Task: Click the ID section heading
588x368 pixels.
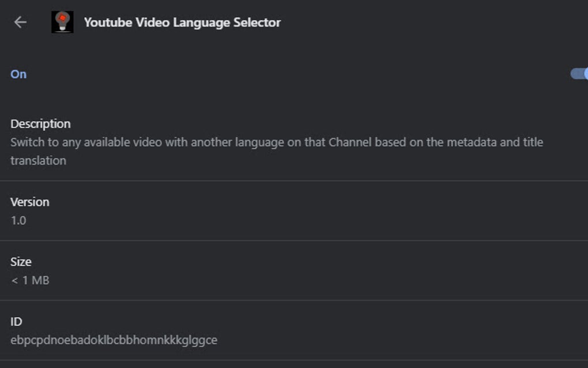Action: pyautogui.click(x=16, y=321)
